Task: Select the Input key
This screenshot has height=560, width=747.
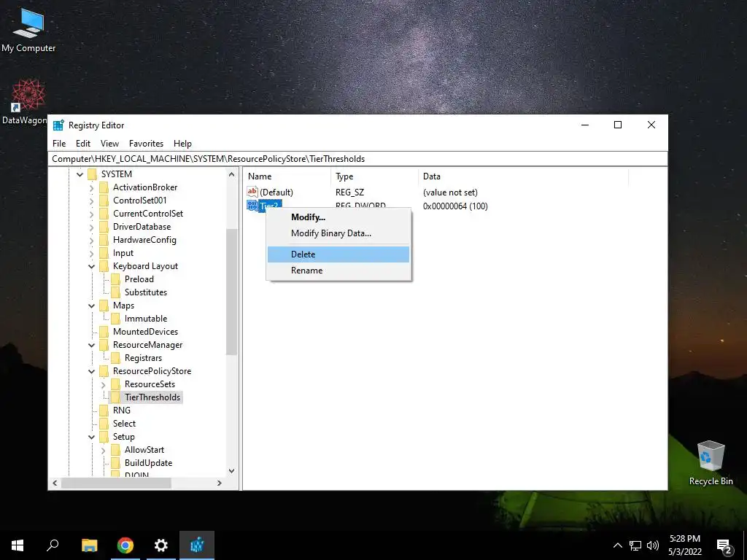Action: pyautogui.click(x=123, y=253)
